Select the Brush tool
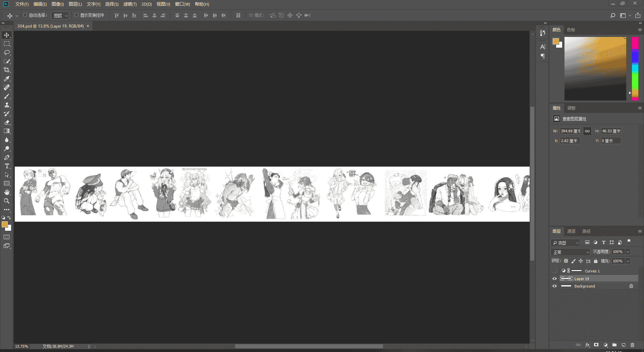Viewport: 644px width, 352px height. click(x=7, y=96)
